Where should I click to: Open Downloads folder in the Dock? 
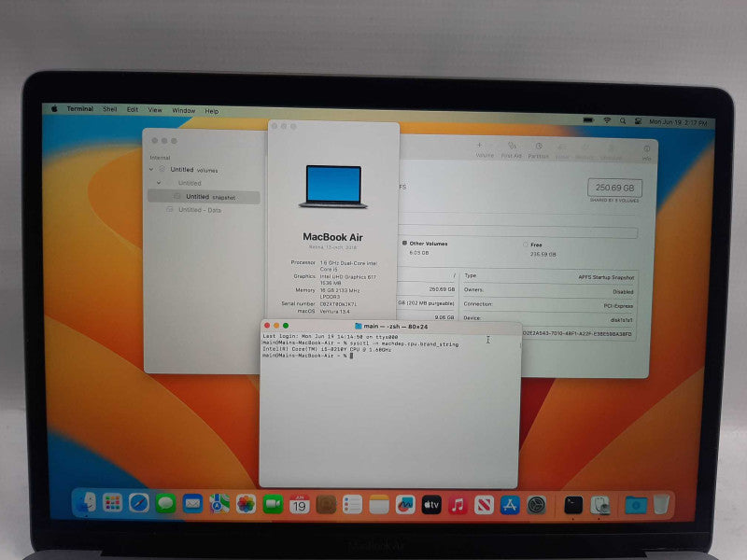[x=636, y=505]
